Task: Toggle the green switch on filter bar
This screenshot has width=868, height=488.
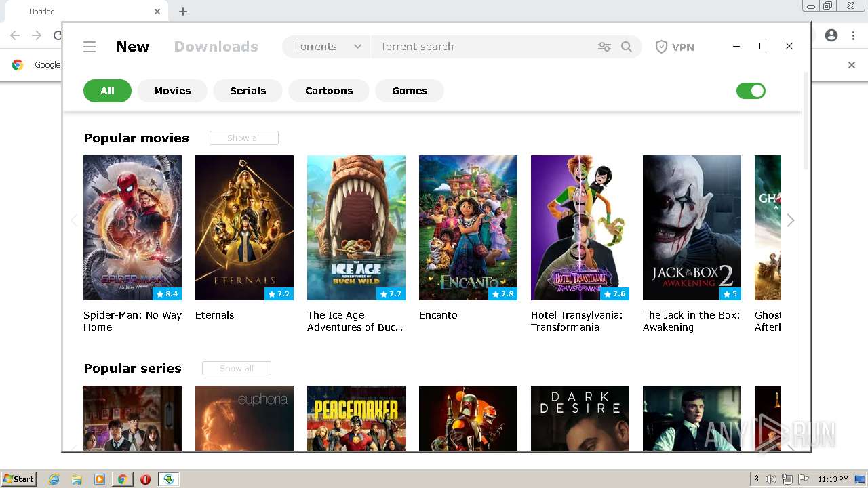Action: pos(751,91)
